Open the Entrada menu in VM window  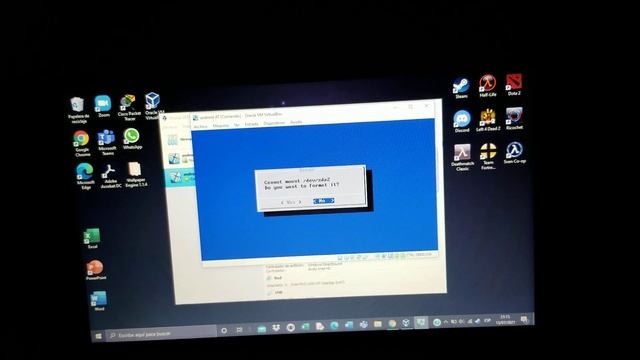tap(251, 124)
